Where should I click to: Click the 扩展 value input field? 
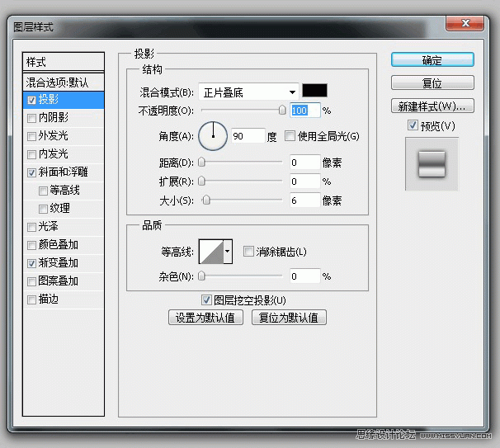coord(304,182)
